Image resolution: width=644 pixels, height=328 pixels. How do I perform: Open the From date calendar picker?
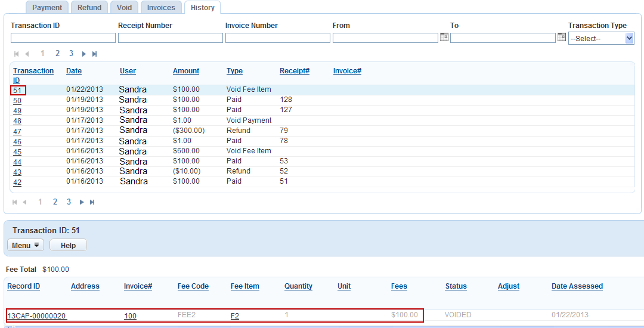coord(444,37)
